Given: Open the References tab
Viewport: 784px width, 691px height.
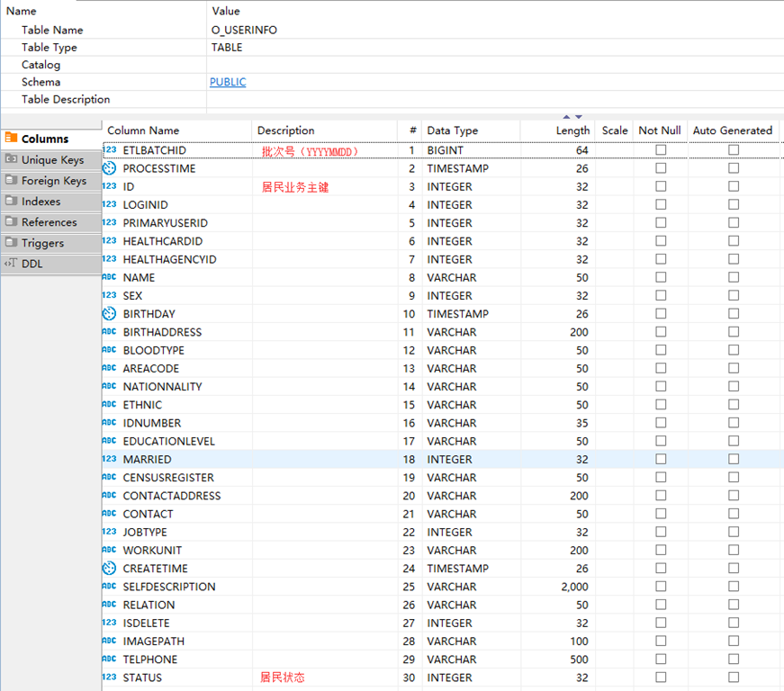Looking at the screenshot, I should [51, 222].
